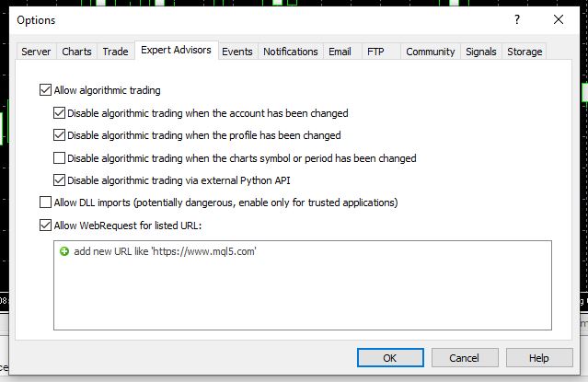Toggle Allow WebRequest for listed URL
588x382 pixels.
45,226
